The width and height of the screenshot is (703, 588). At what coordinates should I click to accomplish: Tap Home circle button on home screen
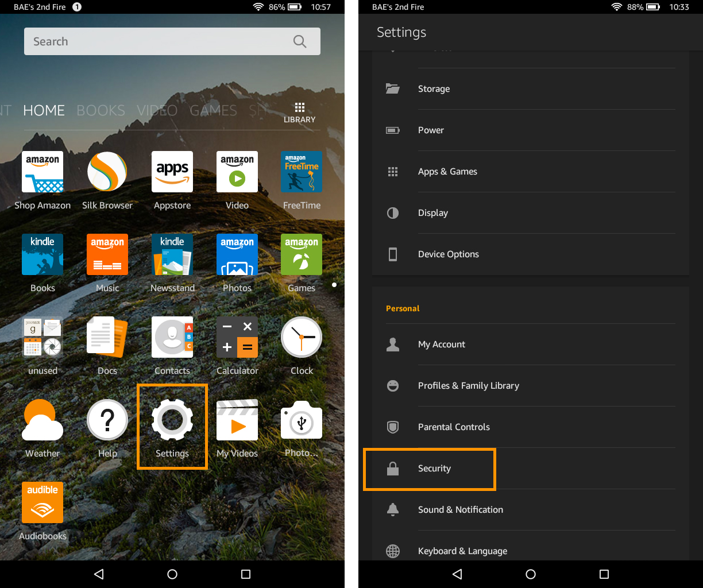(x=172, y=574)
